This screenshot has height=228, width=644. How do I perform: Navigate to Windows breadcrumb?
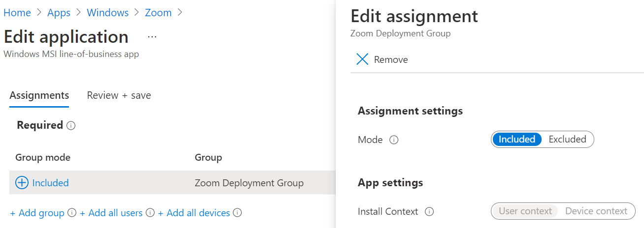coord(108,13)
